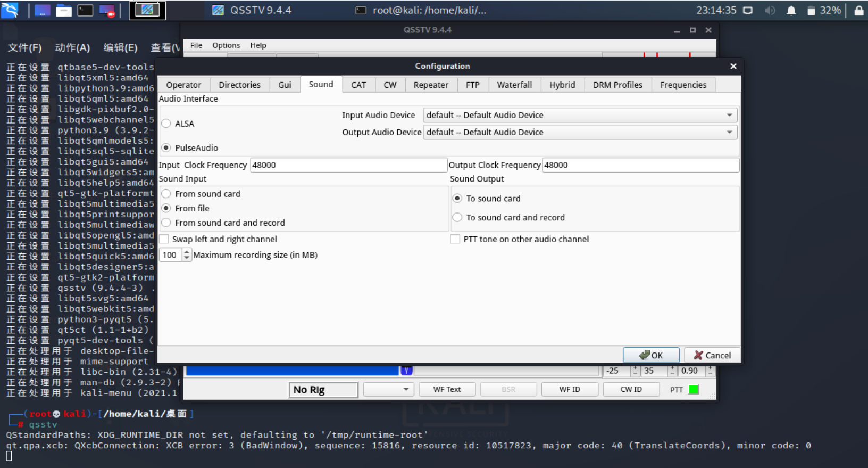868x468 pixels.
Task: Click the Input Clock Frequency field
Action: pyautogui.click(x=348, y=165)
